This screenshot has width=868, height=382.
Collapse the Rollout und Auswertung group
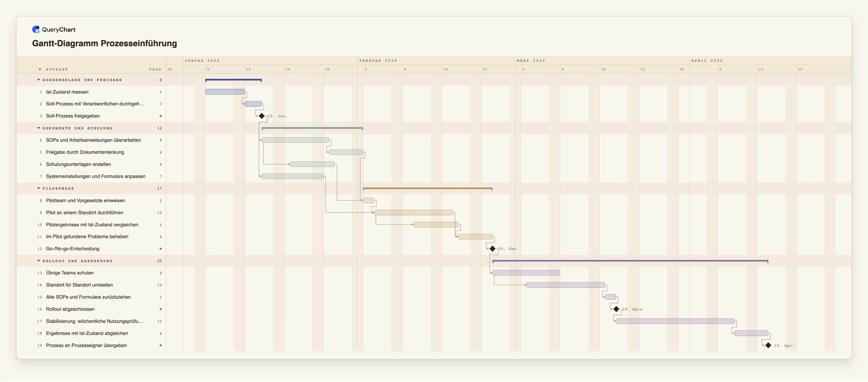38,261
